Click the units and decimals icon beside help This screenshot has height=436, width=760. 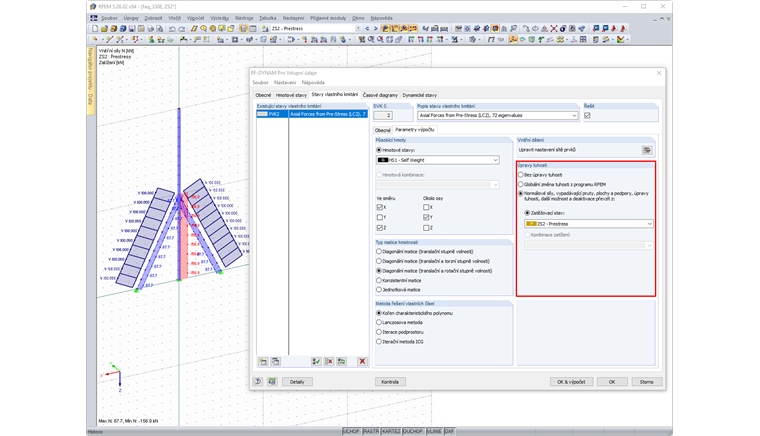click(x=272, y=382)
